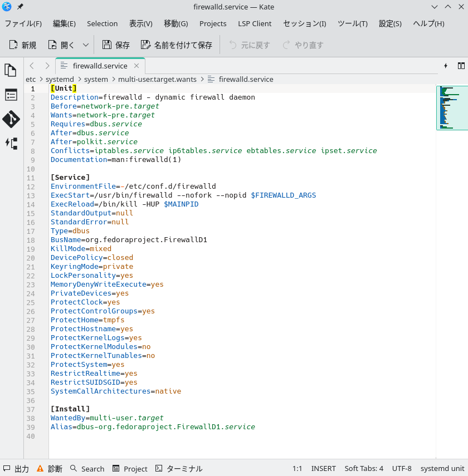This screenshot has height=476, width=468.
Task: Open the Selection menu
Action: 102,23
